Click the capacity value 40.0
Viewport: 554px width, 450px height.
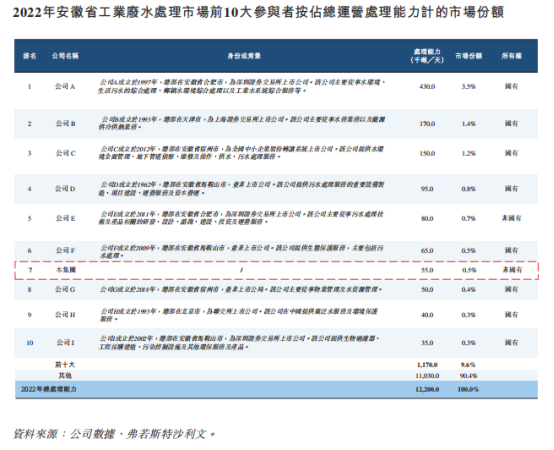427,314
